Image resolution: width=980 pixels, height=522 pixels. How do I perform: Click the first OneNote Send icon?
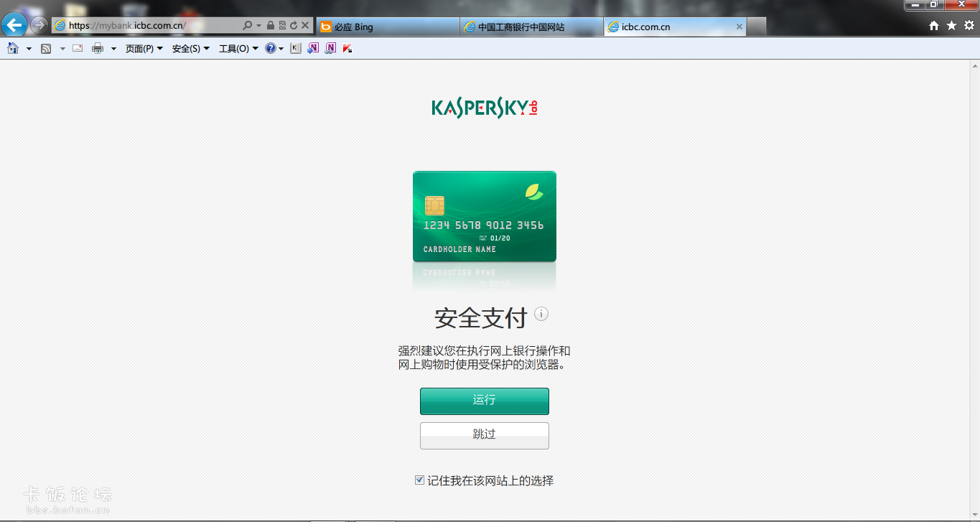click(x=313, y=48)
